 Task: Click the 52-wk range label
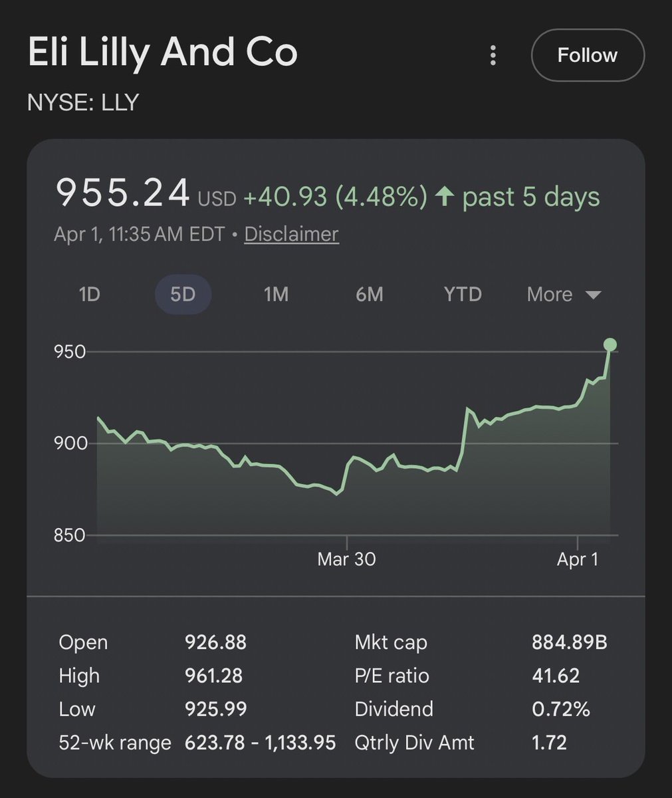(115, 742)
